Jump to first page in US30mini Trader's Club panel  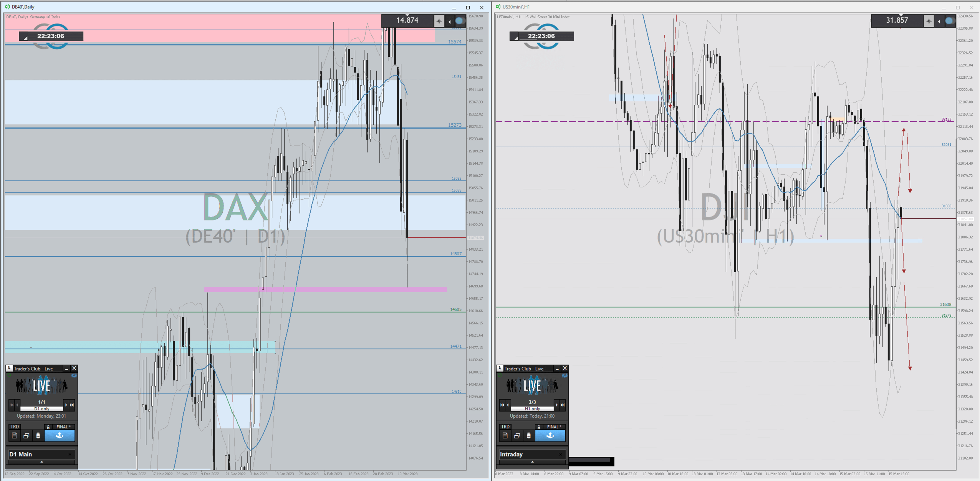502,405
